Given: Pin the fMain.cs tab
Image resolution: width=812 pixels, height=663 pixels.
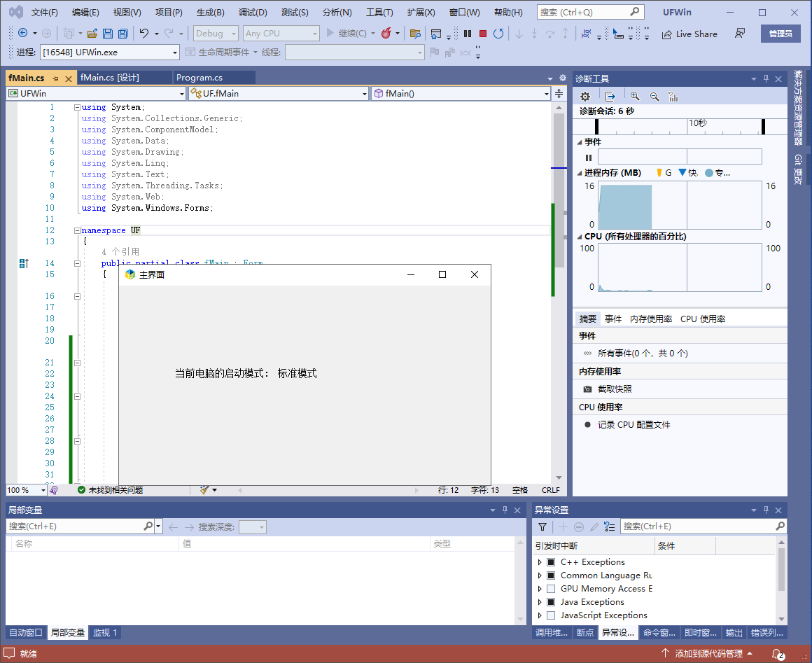Looking at the screenshot, I should [56, 78].
